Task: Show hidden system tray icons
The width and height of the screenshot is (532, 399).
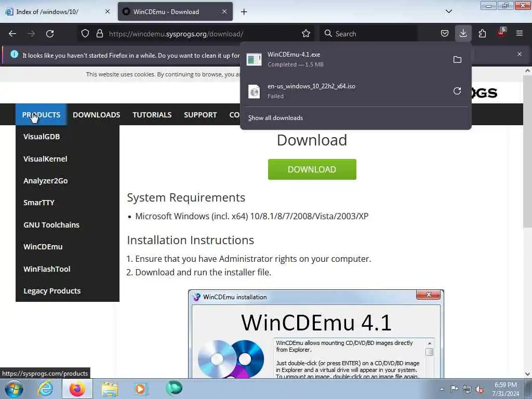Action: (442, 389)
